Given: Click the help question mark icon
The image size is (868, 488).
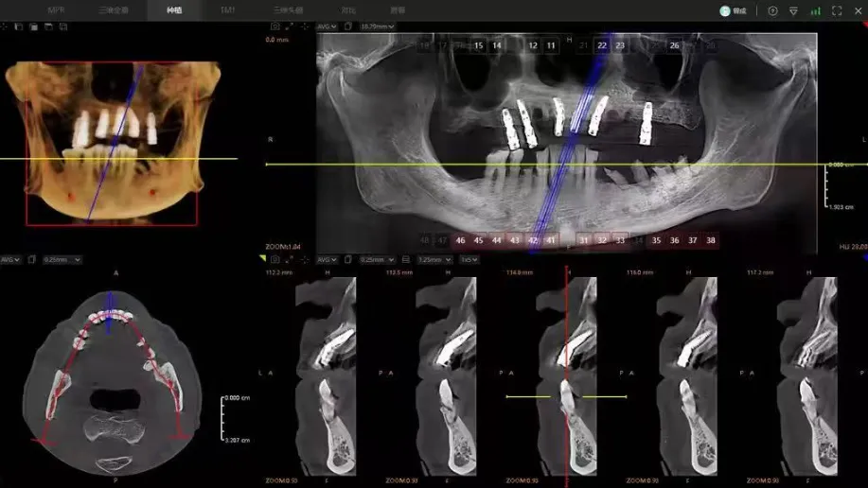Looking at the screenshot, I should [x=772, y=10].
